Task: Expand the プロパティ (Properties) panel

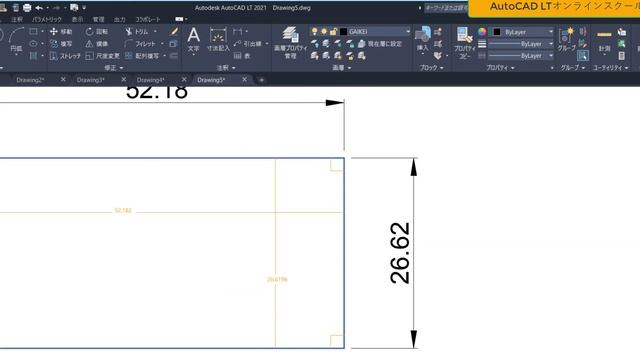Action: point(500,68)
